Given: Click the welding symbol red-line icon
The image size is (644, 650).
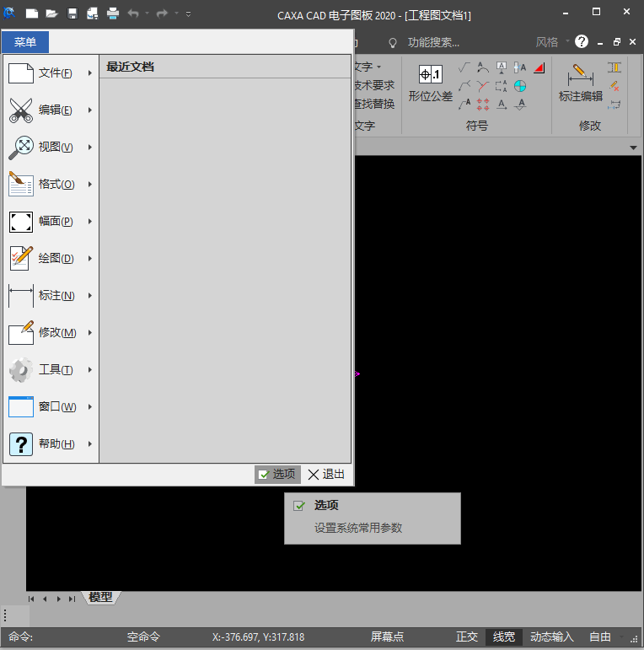Looking at the screenshot, I should point(483,86).
